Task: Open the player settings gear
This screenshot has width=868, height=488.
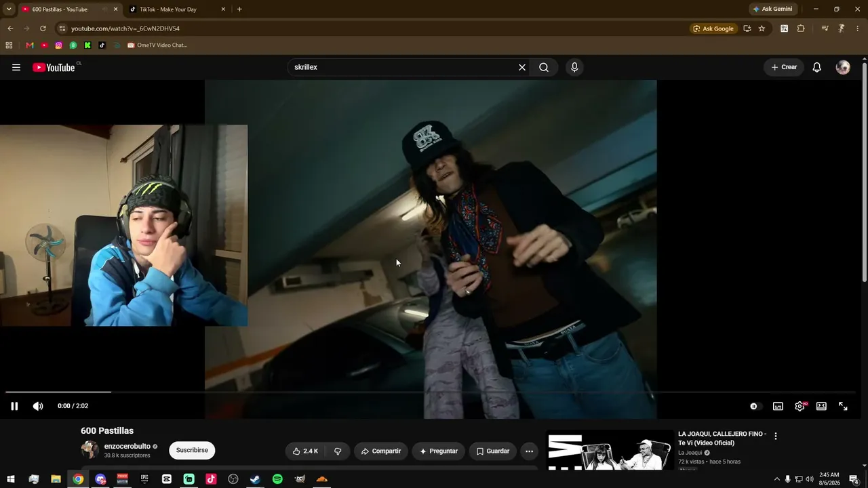Action: click(x=800, y=406)
